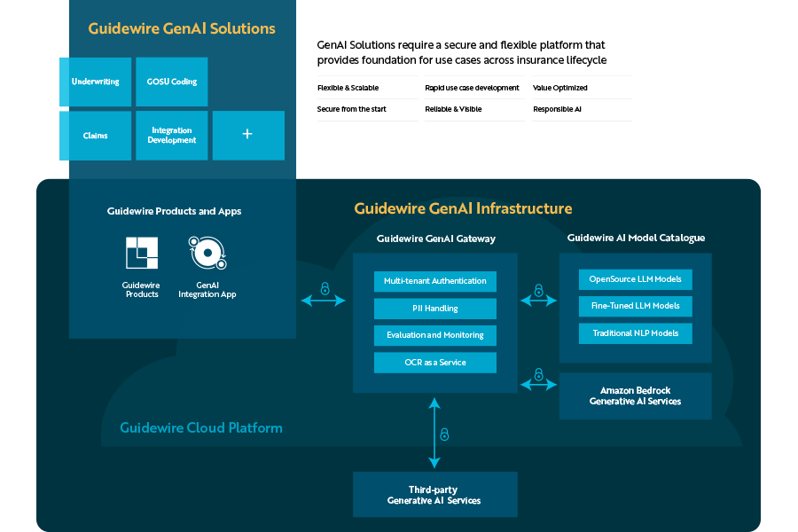The width and height of the screenshot is (798, 532).
Task: Select the Underwriting tile
Action: pyautogui.click(x=95, y=82)
